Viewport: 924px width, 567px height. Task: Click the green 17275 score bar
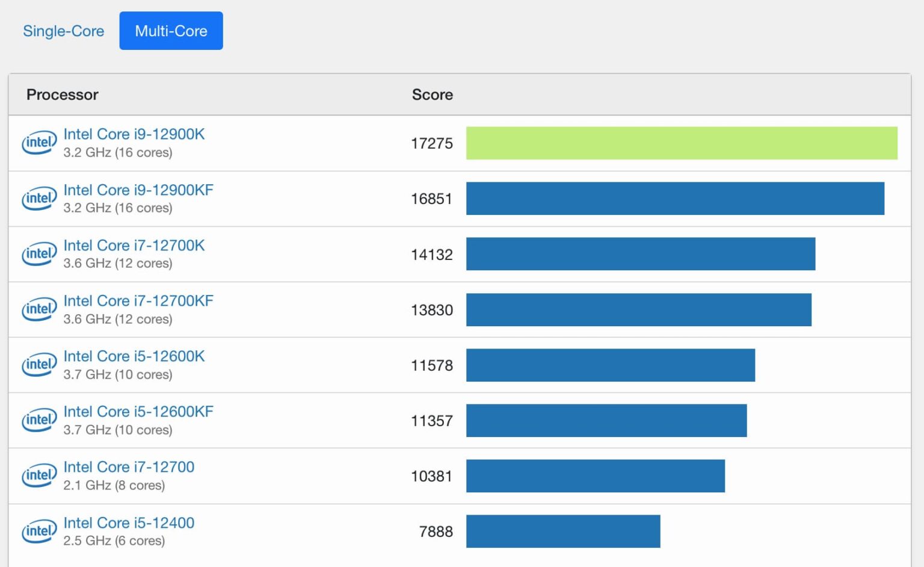[x=681, y=143]
